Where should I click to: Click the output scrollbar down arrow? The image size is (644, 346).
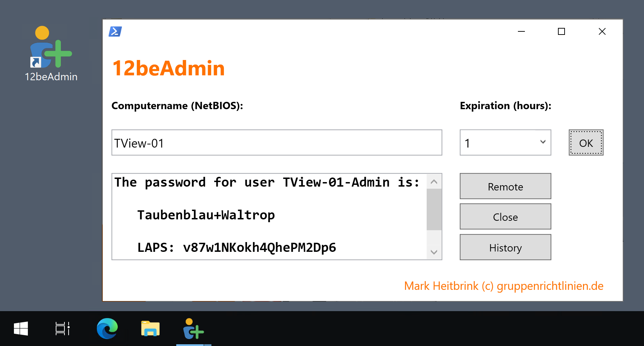[x=434, y=252]
